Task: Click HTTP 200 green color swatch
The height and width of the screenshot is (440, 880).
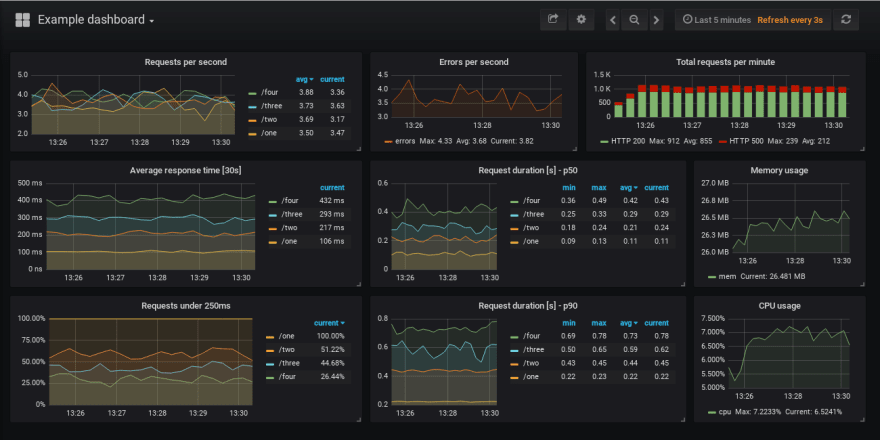Action: tap(604, 141)
